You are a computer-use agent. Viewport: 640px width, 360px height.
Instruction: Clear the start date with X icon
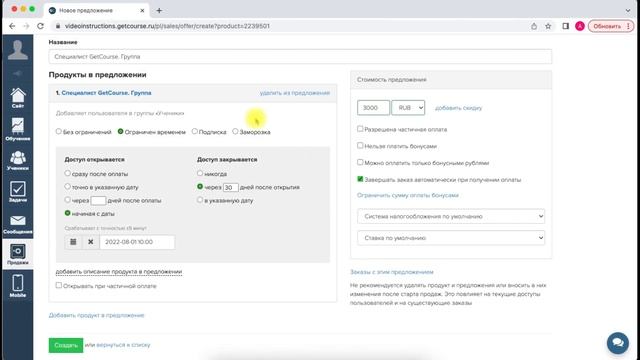coord(91,242)
